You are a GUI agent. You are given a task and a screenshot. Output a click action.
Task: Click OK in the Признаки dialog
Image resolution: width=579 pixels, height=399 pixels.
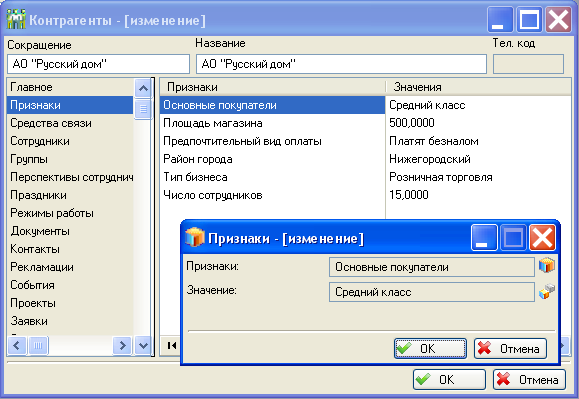(430, 348)
